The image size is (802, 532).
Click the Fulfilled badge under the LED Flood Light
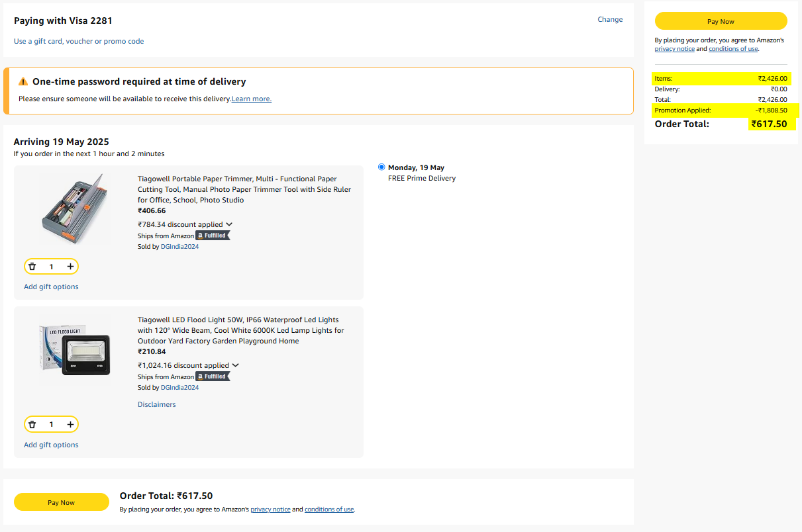coord(213,377)
